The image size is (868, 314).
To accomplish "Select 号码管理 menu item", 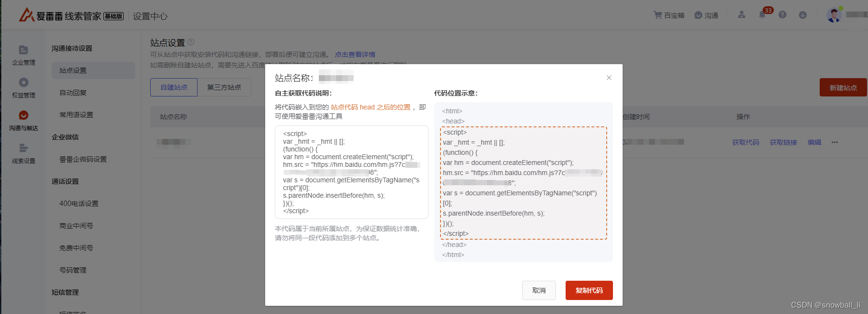I will coord(73,270).
